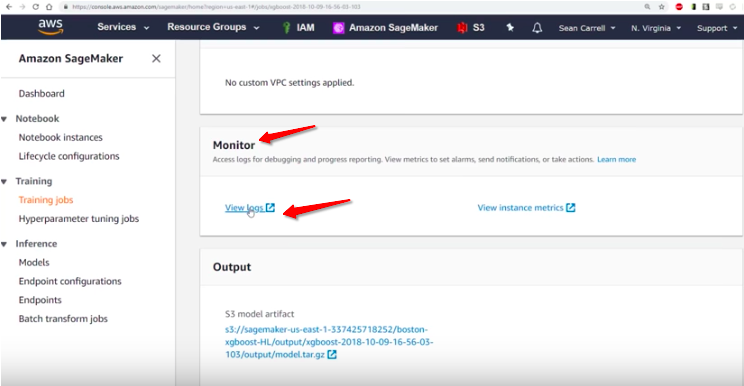Collapse the Notebook section
The image size is (744, 386).
[x=4, y=119]
